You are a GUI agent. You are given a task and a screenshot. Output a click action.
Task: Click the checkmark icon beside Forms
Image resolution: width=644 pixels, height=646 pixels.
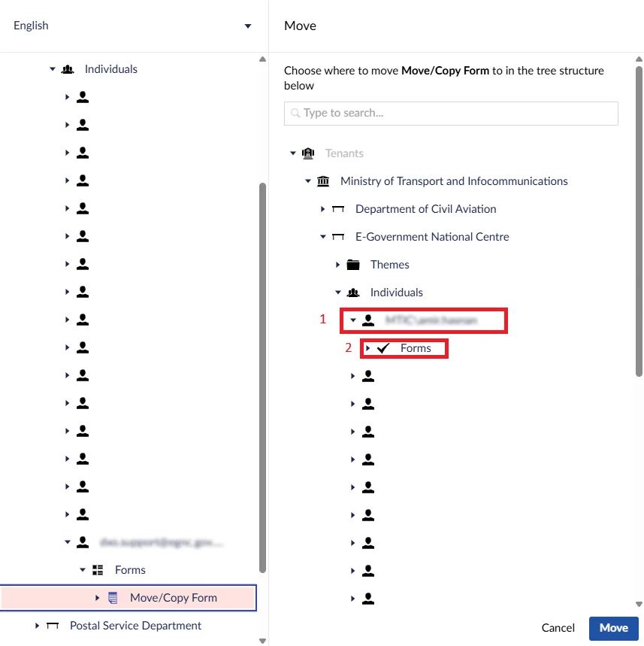(x=383, y=348)
